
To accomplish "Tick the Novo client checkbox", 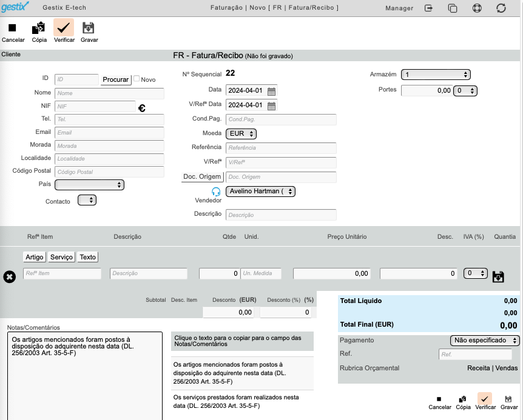I will pos(137,79).
